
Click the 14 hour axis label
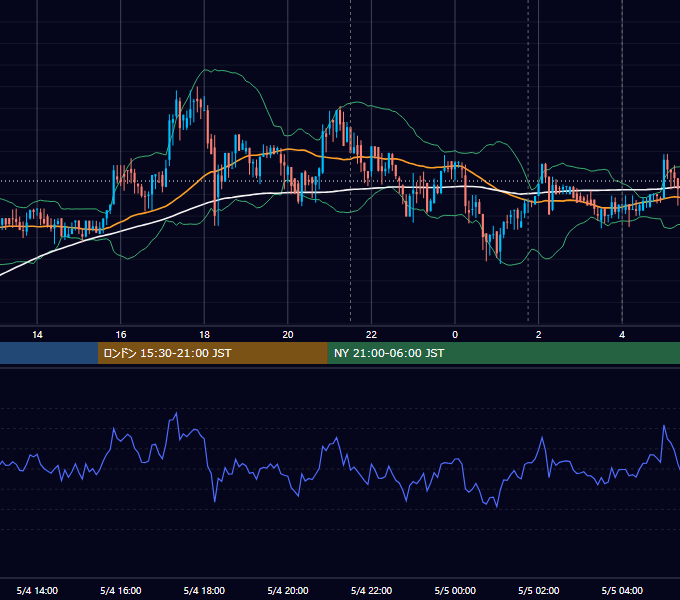click(x=37, y=335)
